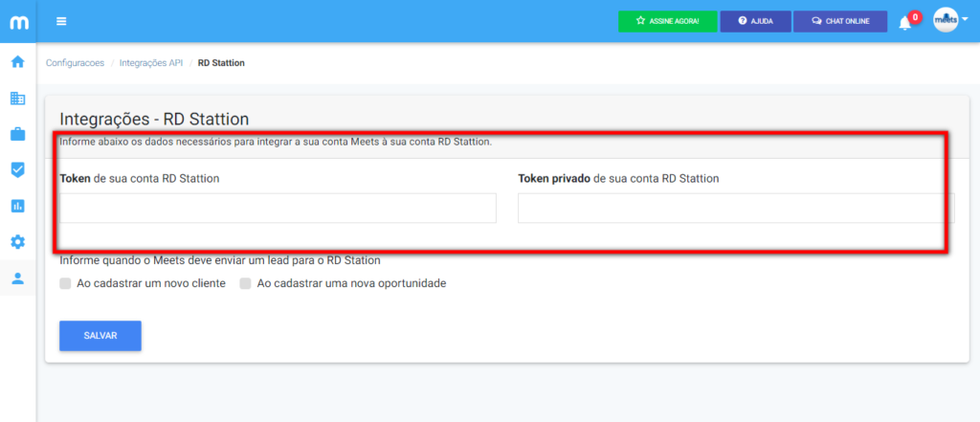The height and width of the screenshot is (422, 980).
Task: Go to Integrações API breadcrumb link
Action: pos(151,63)
